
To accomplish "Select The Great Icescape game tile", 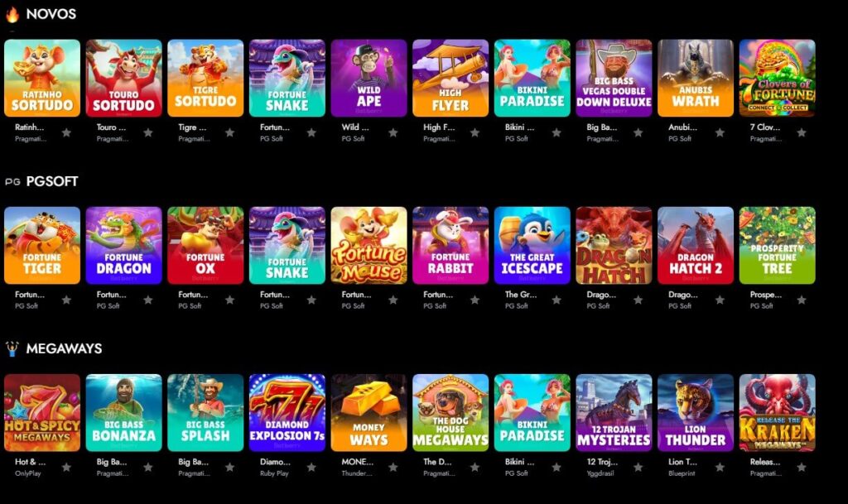I will pos(532,245).
